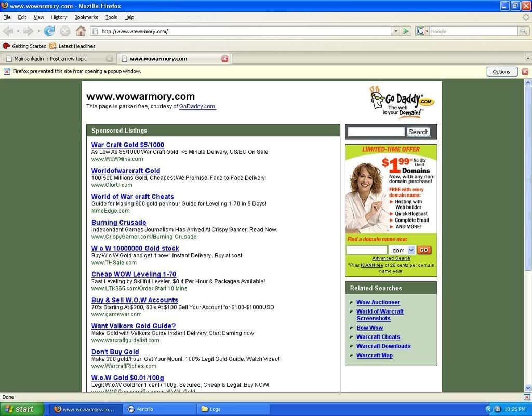Viewport: 532px width, 416px height.
Task: Open the Help menu
Action: tap(129, 17)
